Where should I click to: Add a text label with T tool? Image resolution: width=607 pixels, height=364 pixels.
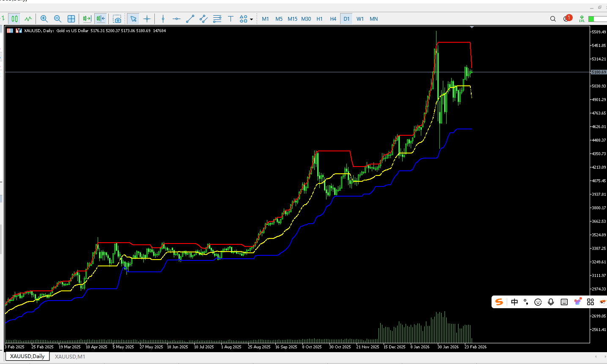[x=231, y=19]
